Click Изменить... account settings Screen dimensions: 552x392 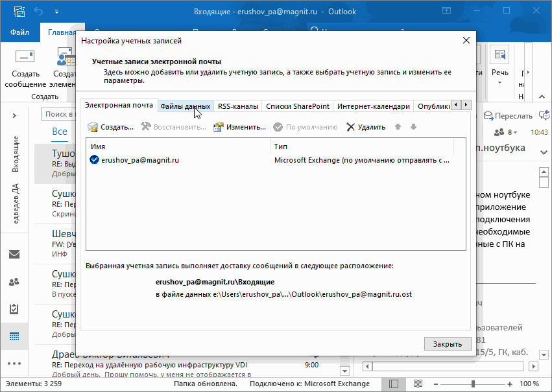pyautogui.click(x=239, y=127)
